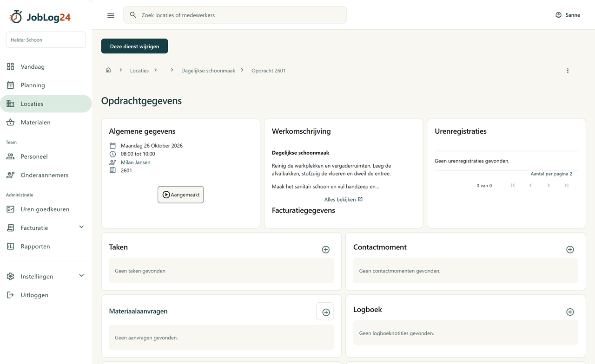The height and width of the screenshot is (364, 595).
Task: Go to last page of Urenregistraties
Action: pos(566,186)
